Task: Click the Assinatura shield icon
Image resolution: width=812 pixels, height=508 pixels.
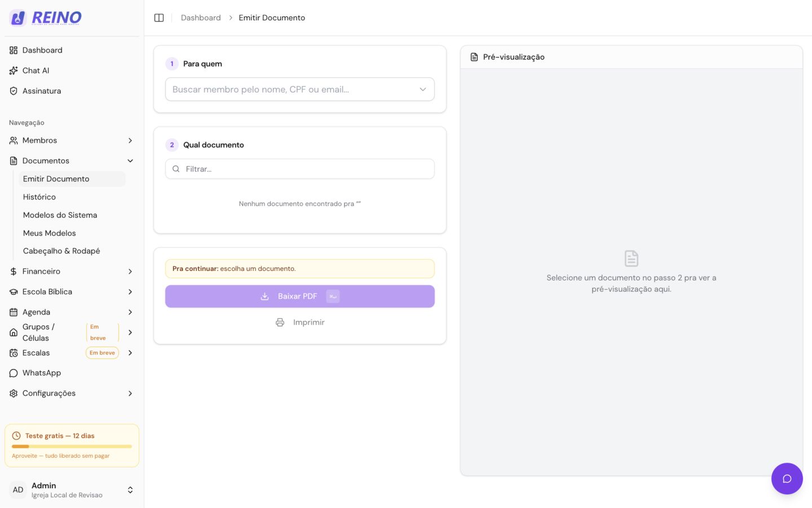Action: click(14, 91)
